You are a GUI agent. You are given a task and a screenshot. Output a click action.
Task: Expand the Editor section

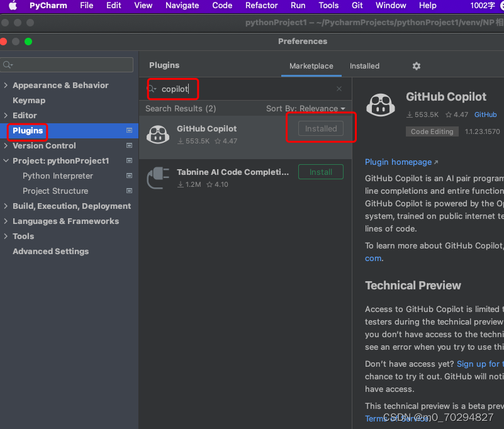pyautogui.click(x=6, y=115)
